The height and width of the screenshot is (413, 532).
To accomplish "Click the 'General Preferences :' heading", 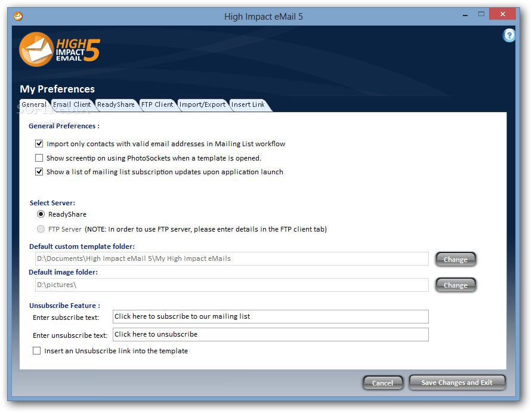I will coord(64,126).
